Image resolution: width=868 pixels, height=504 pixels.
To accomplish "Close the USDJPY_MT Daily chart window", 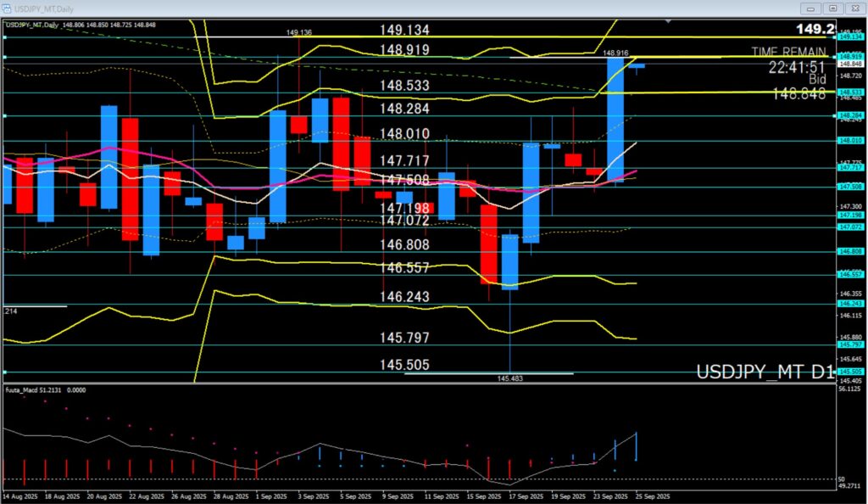I will 853,8.
